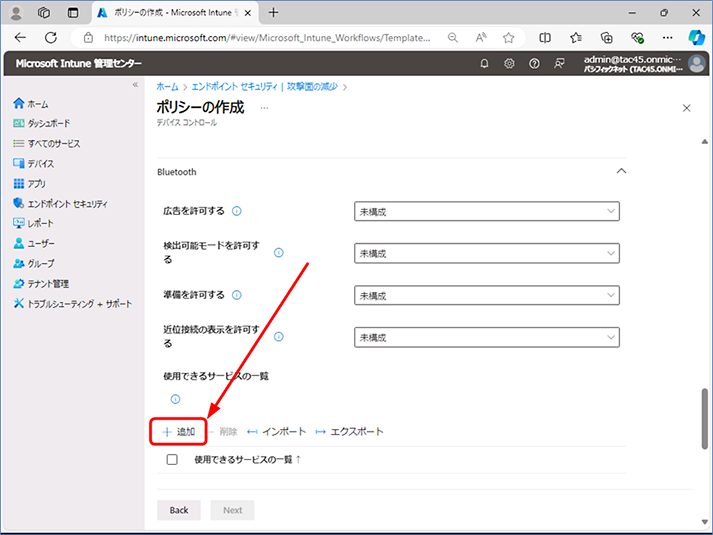The image size is (713, 535).
Task: Open Intune notifications bell
Action: coord(484,64)
